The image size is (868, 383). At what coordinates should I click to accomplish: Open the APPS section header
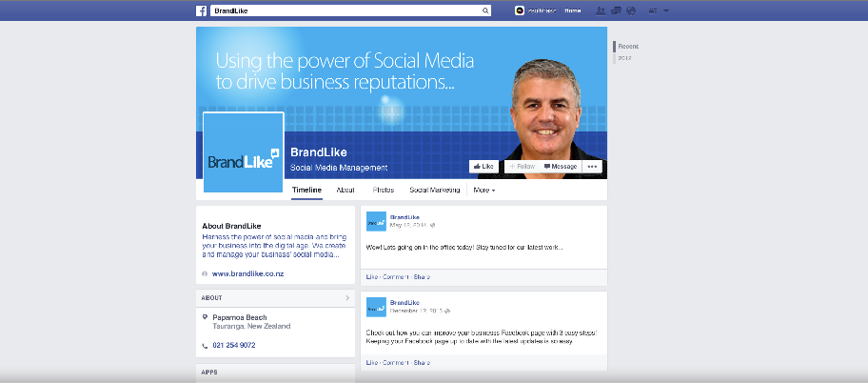tap(275, 372)
